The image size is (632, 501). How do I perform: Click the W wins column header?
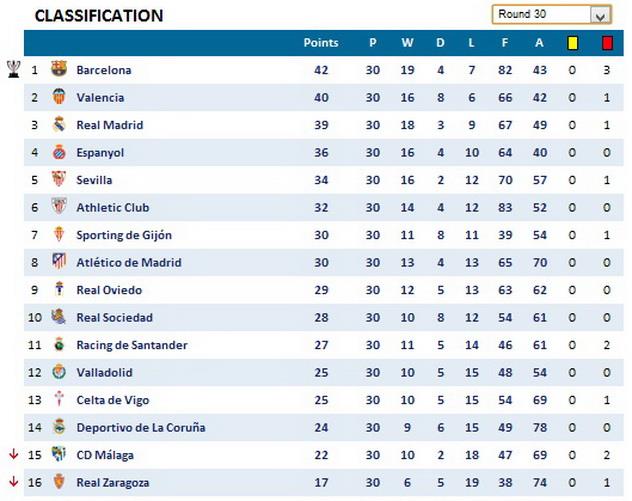point(407,43)
